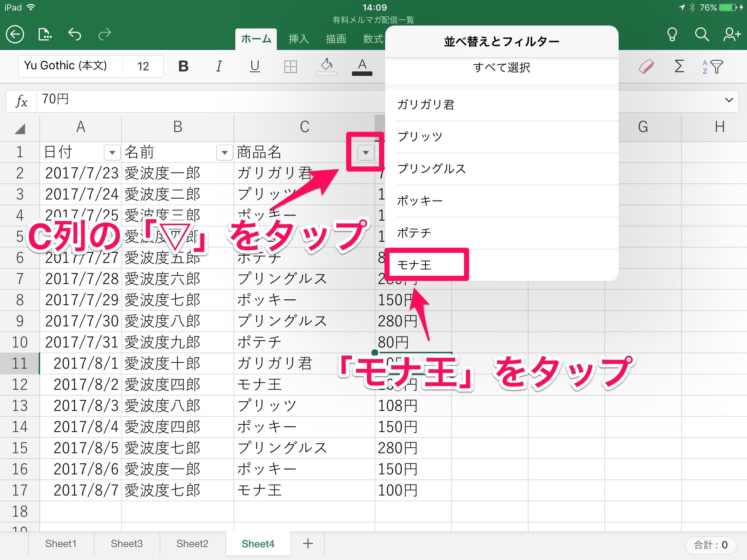Undo the last action
Image resolution: width=747 pixels, height=560 pixels.
coord(74,34)
